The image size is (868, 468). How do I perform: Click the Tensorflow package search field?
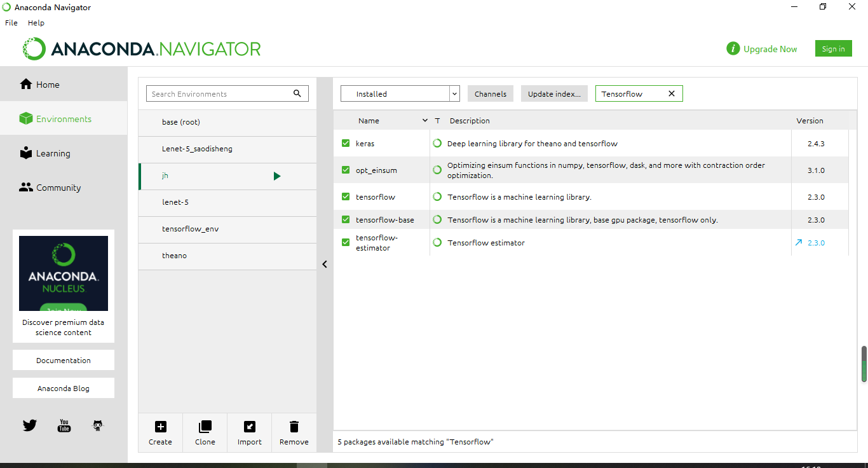tap(639, 93)
